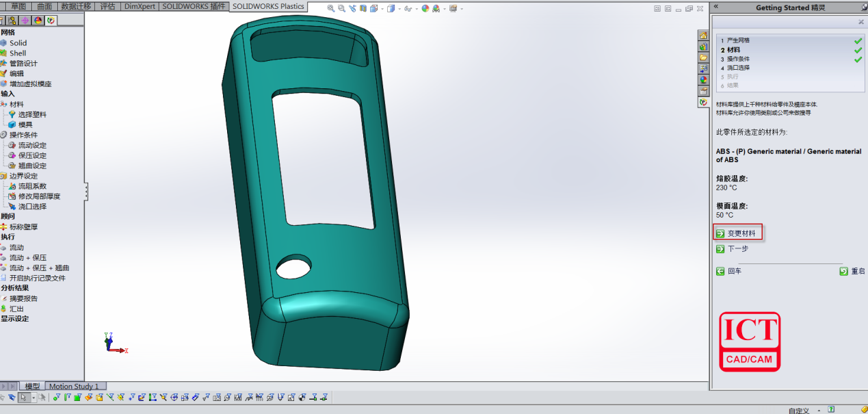Click the Zoom to Fit view icon
The image size is (868, 414).
click(x=331, y=9)
